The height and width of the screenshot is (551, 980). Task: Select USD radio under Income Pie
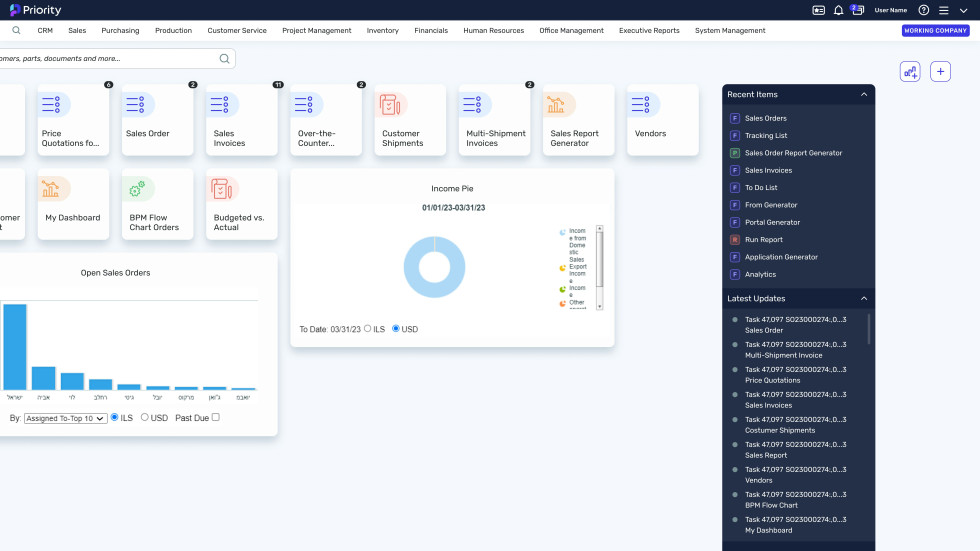tap(396, 329)
